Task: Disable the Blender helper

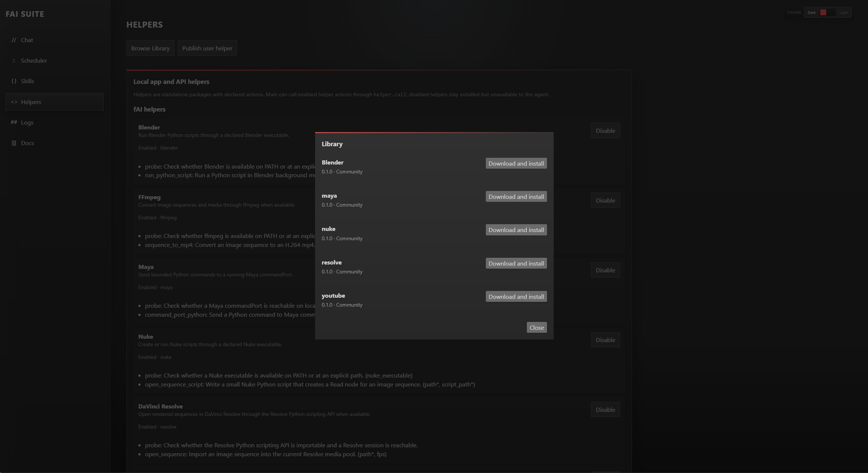Action: click(x=605, y=131)
